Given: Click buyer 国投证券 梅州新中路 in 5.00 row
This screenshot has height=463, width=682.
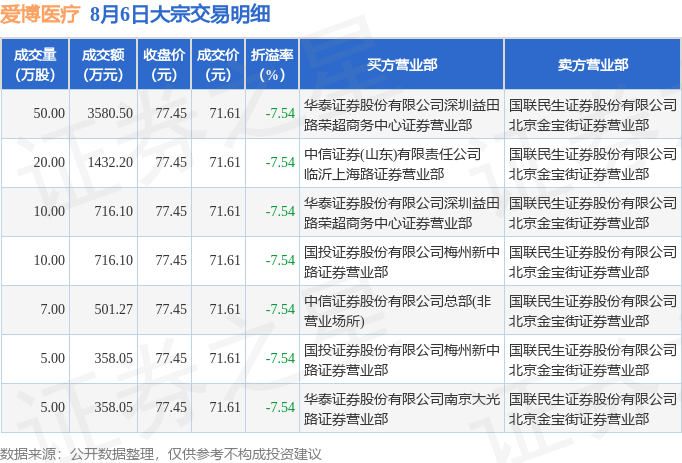Looking at the screenshot, I should [x=401, y=360].
